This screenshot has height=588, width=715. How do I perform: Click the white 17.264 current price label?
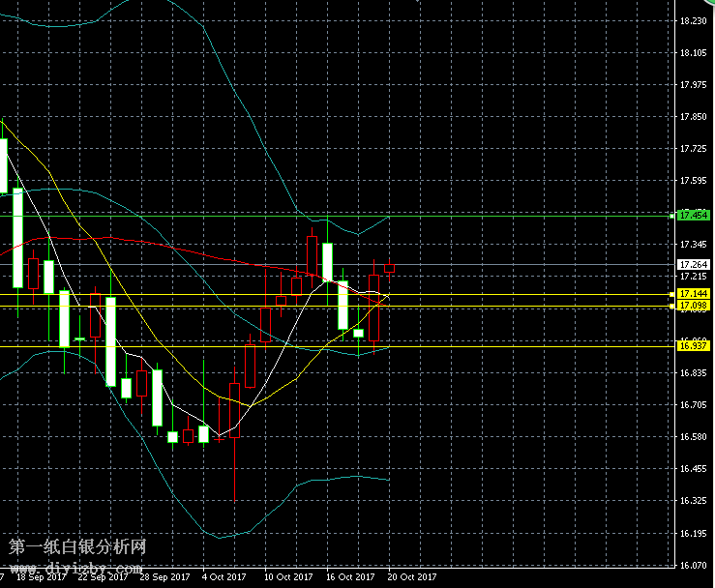point(694,264)
